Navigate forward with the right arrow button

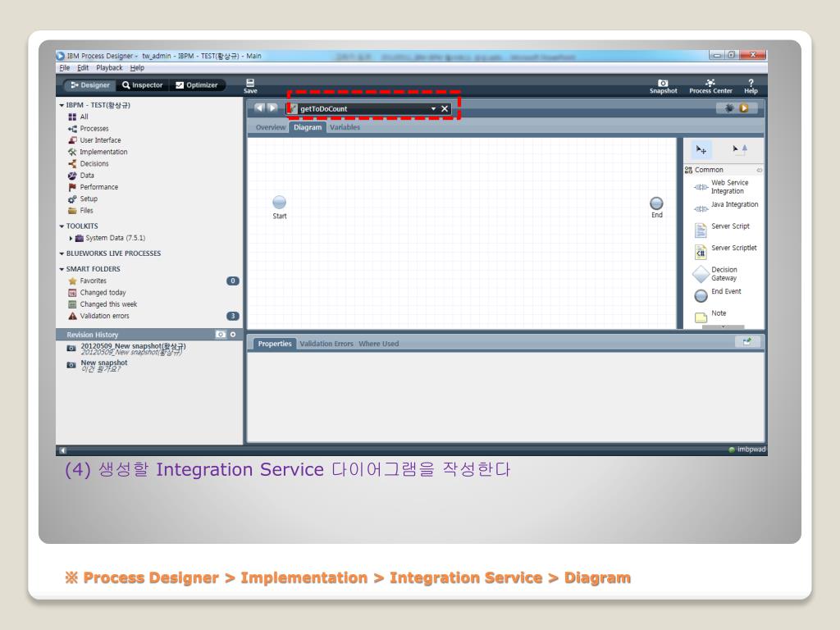(272, 108)
